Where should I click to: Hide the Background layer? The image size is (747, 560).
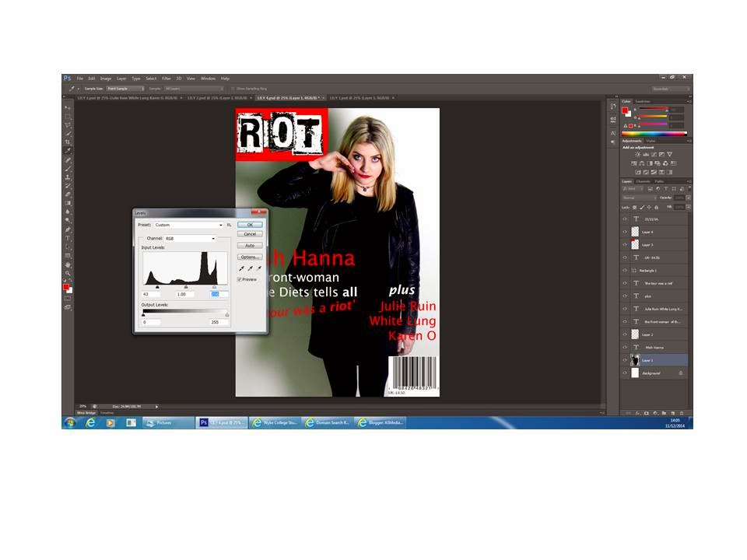[x=625, y=373]
